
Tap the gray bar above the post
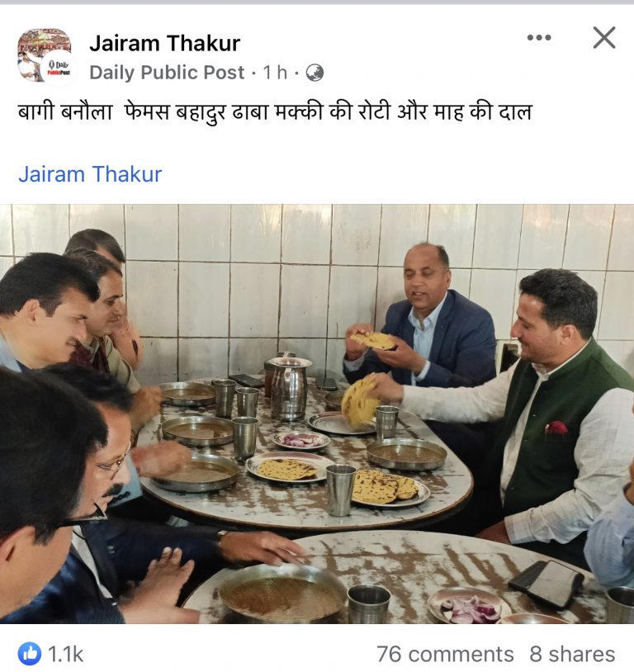click(317, 2)
